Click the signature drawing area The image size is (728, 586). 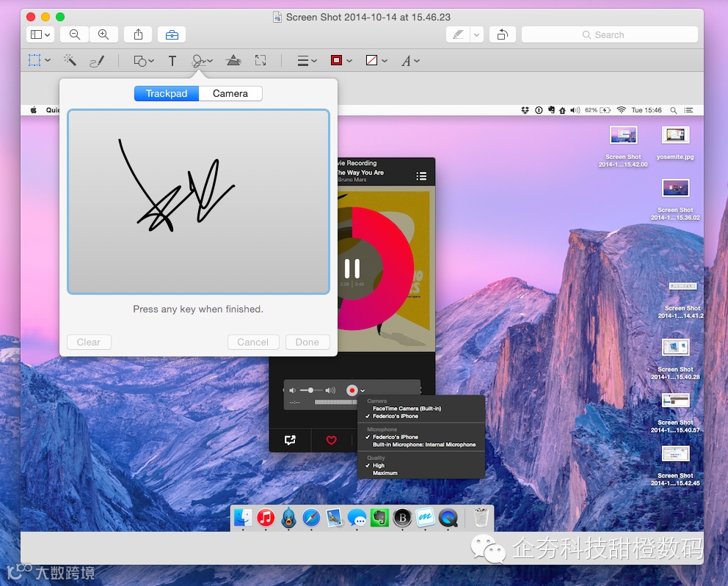(199, 202)
